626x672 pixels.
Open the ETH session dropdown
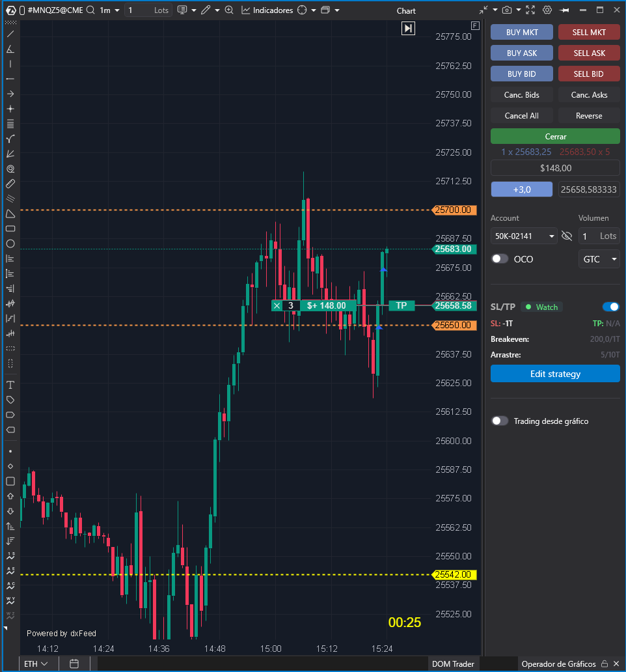36,664
